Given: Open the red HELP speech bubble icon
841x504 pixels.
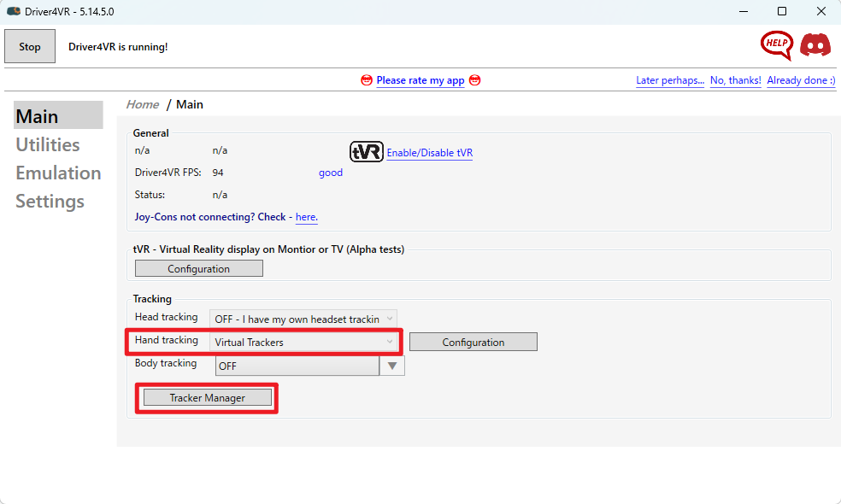Looking at the screenshot, I should (777, 45).
